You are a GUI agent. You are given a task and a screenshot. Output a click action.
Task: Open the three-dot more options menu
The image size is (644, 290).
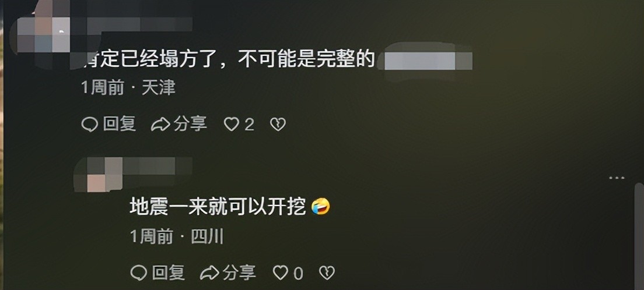[617, 178]
